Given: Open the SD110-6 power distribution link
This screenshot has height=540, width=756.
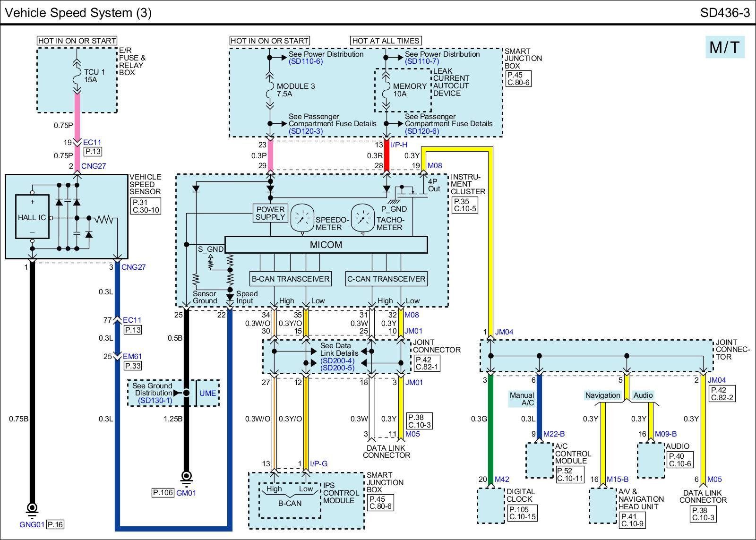Looking at the screenshot, I should point(306,61).
